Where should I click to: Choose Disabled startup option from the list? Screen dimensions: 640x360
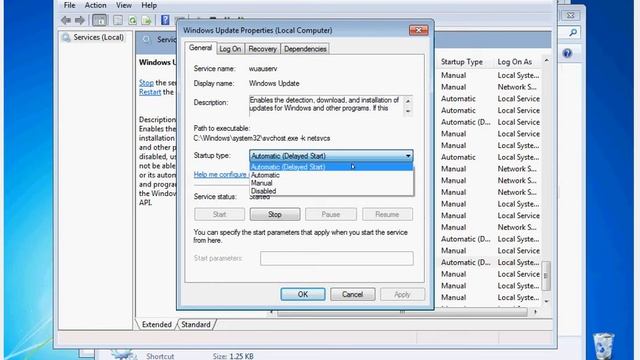coord(331,191)
